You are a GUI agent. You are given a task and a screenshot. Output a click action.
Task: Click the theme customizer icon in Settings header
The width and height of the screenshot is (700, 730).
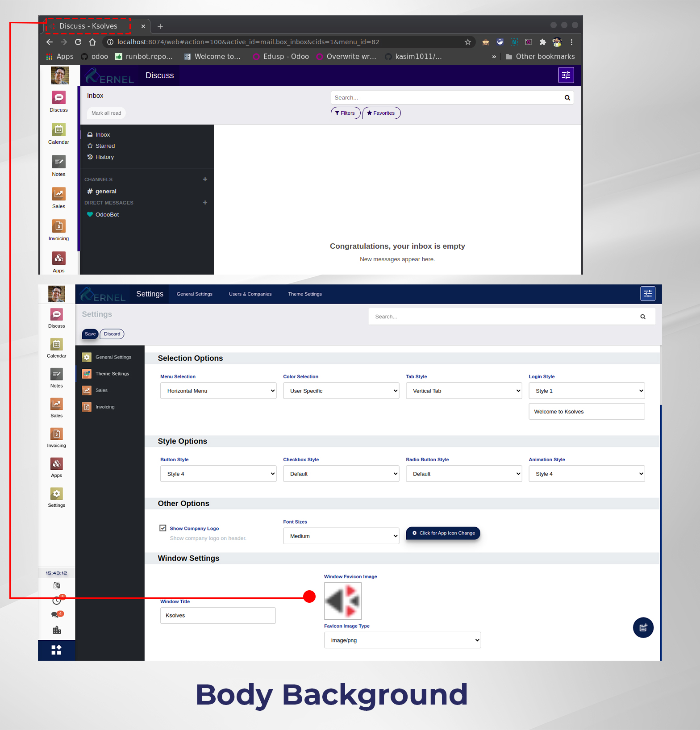pyautogui.click(x=648, y=294)
